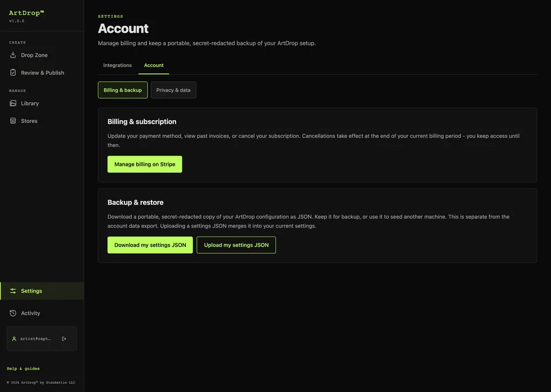
Task: Click the user profile icon
Action: (x=14, y=339)
